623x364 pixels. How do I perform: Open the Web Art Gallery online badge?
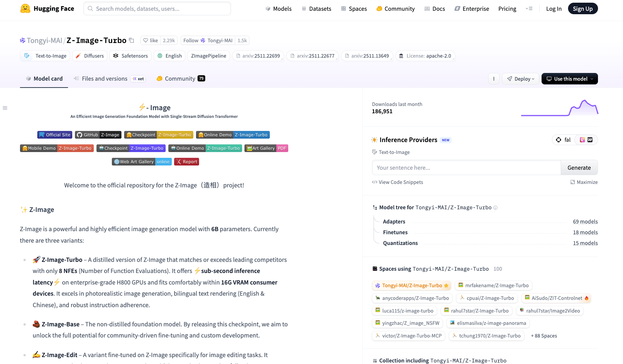(142, 162)
